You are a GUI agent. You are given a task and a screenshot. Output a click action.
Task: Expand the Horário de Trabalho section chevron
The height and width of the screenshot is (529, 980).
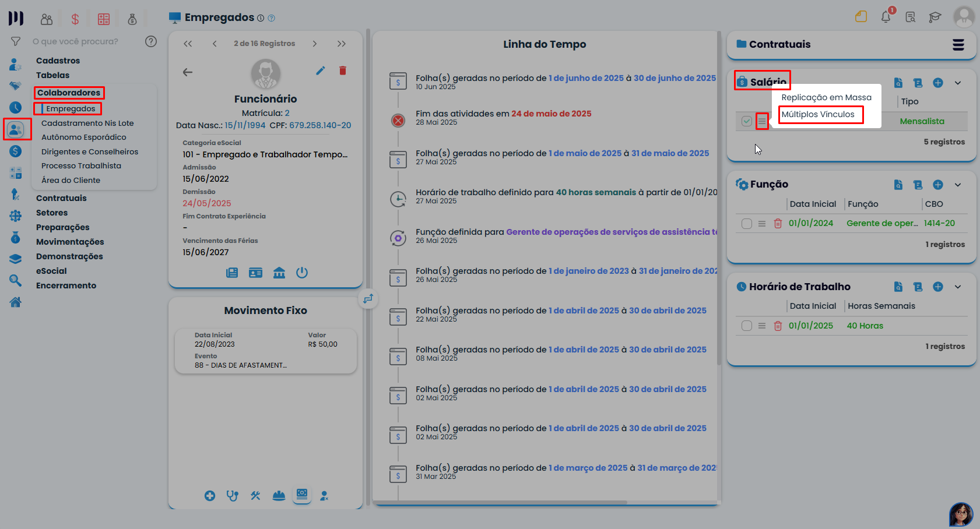(958, 287)
